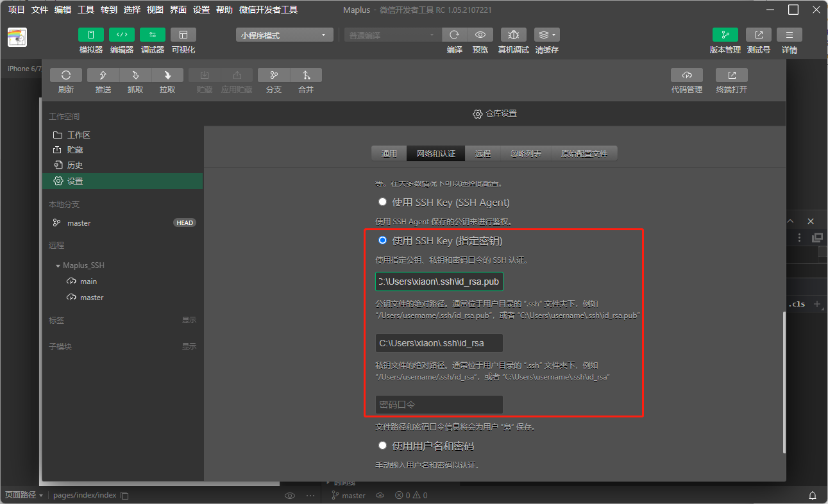Toggle the 调试器 debugger button

coord(153,35)
